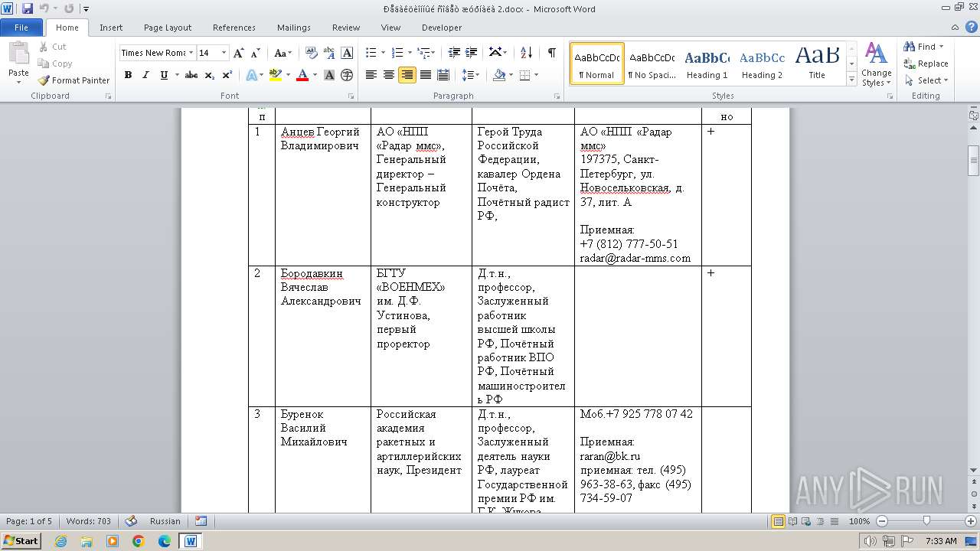Open Word Help question mark

[x=972, y=28]
